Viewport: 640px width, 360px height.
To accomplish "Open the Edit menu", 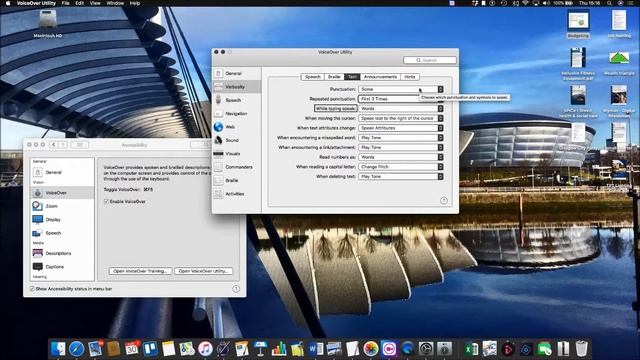I will tap(80, 3).
